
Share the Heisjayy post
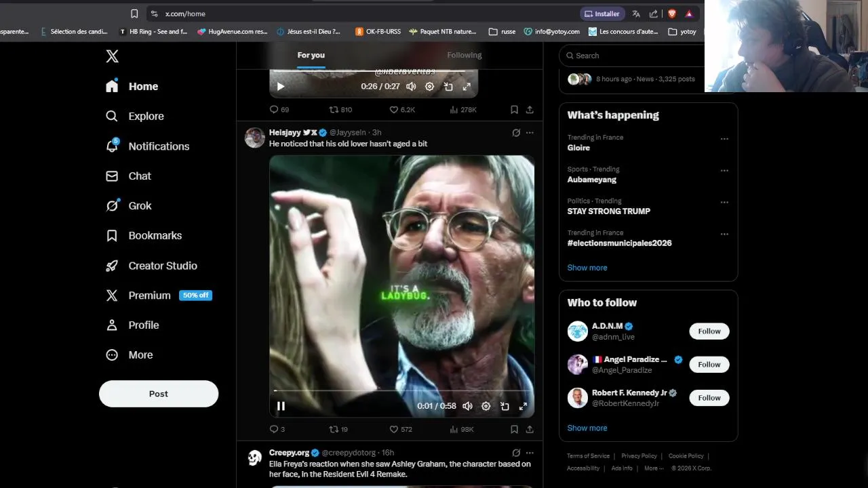(530, 429)
